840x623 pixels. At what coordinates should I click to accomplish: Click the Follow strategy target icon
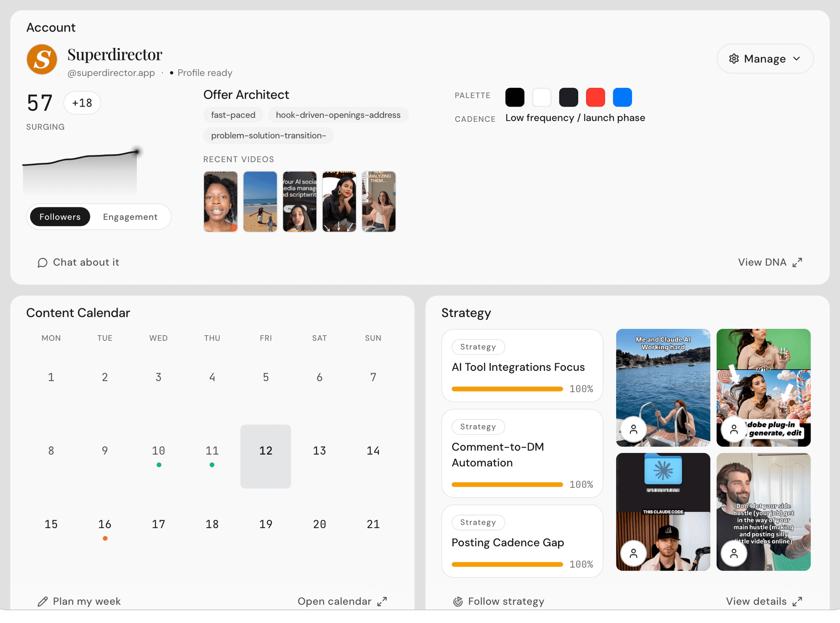click(458, 601)
